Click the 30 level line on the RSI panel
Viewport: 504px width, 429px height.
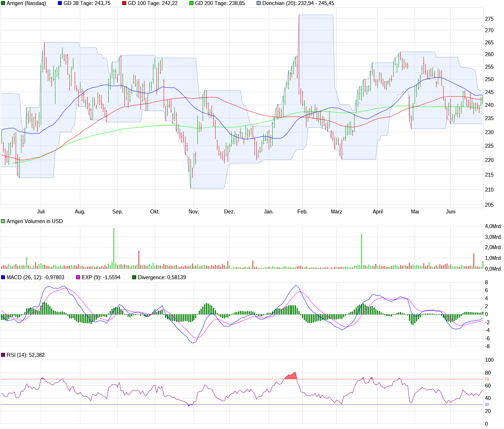250,404
